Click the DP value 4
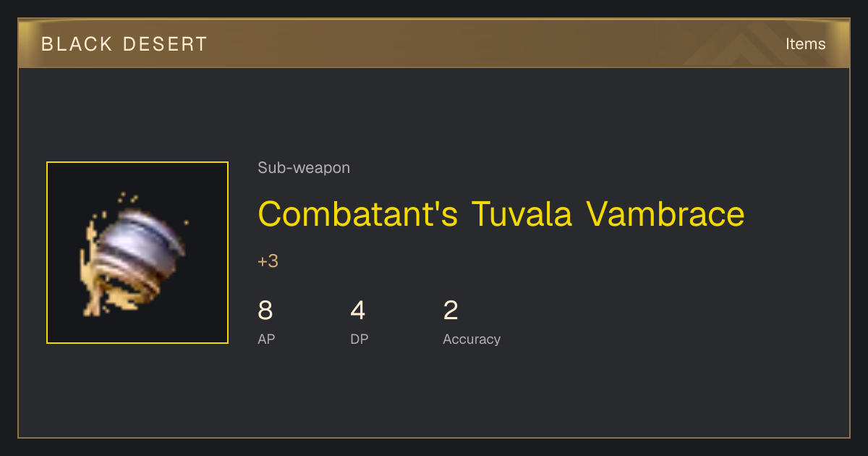 pos(358,311)
